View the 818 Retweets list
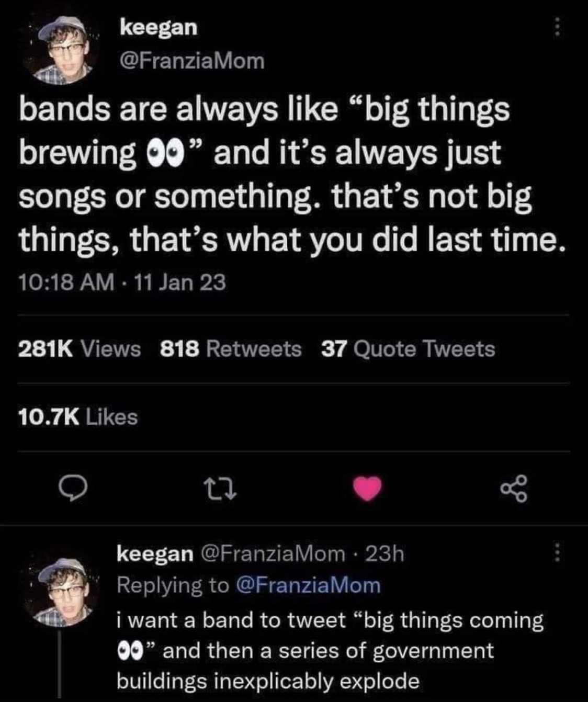This screenshot has height=702, width=588. [231, 349]
